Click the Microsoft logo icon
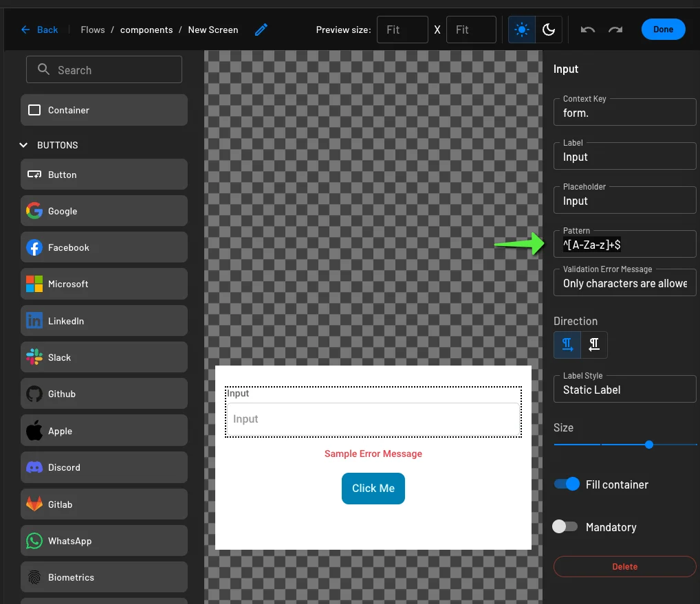Screen dimensions: 700x604 34,284
